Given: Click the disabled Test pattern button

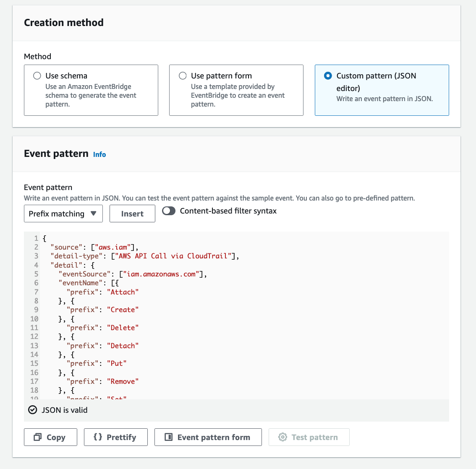Looking at the screenshot, I should pyautogui.click(x=309, y=437).
